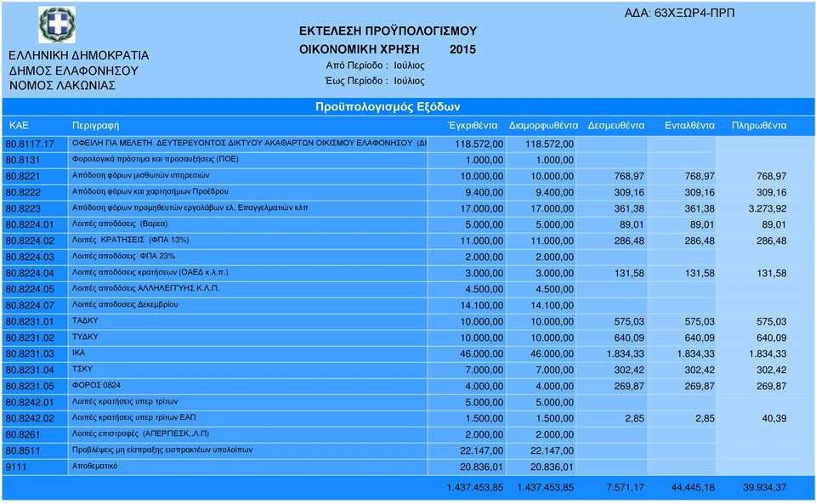816x504 pixels.
Task: Click the ΕΚΤΕΛΕΣΗ ΠΡΟΫΠΟΛΟΓΙΣΜΟΥ title
Action: (388, 31)
